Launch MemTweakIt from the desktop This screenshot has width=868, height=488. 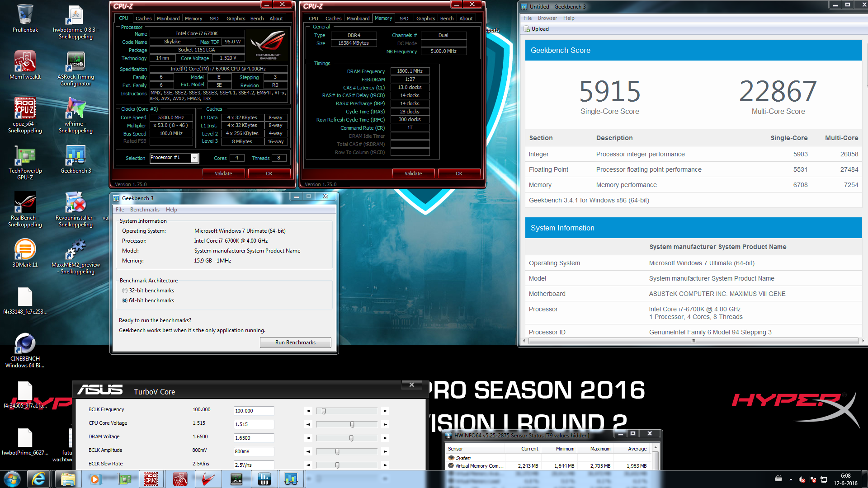(25, 66)
